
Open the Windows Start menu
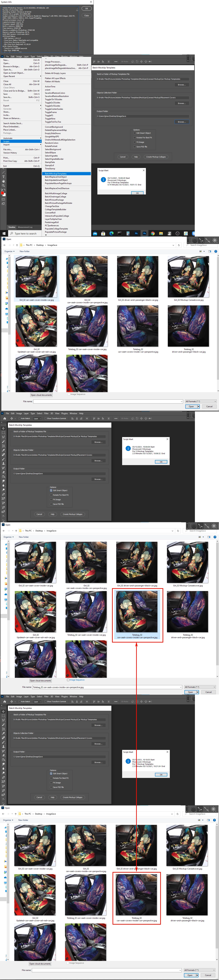point(4,234)
